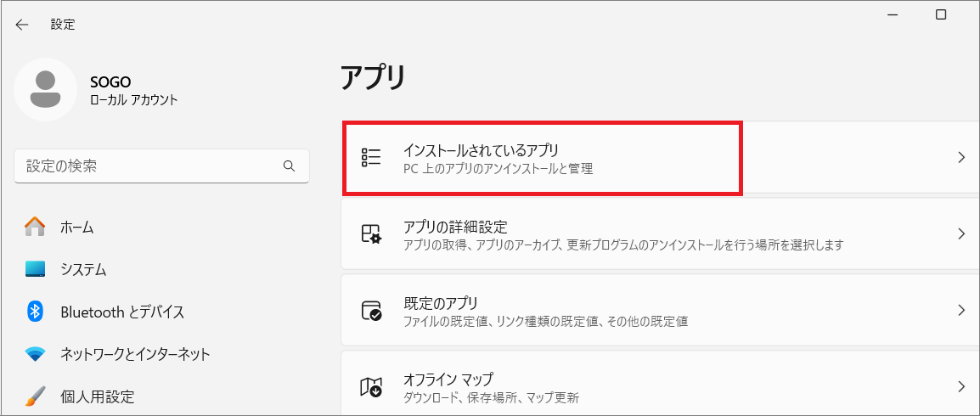
Task: Expand オフライン マップ chevron
Action: [961, 386]
